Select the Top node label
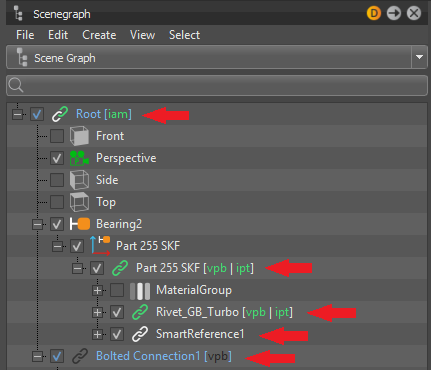Viewport: 431px width, 370px height. 106,202
